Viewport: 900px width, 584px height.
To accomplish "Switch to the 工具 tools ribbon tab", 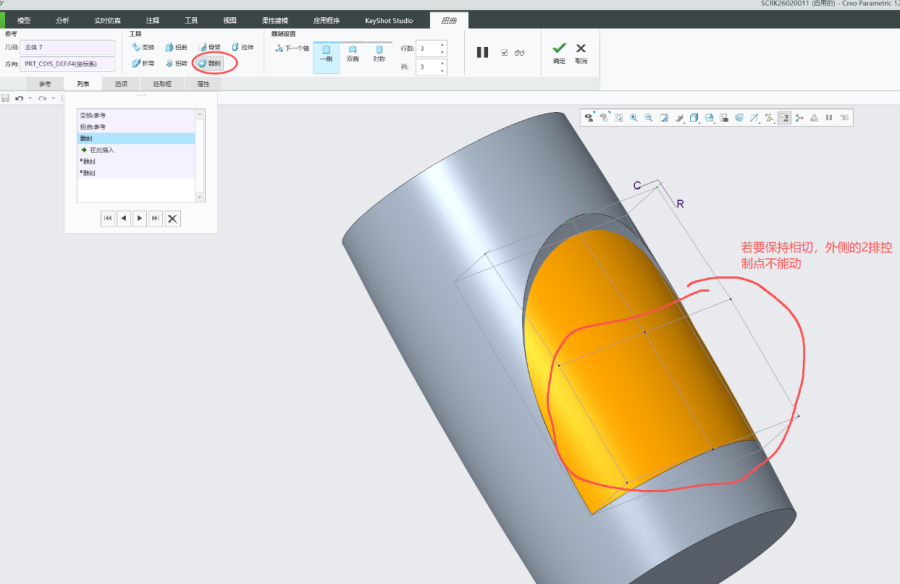I will 191,20.
